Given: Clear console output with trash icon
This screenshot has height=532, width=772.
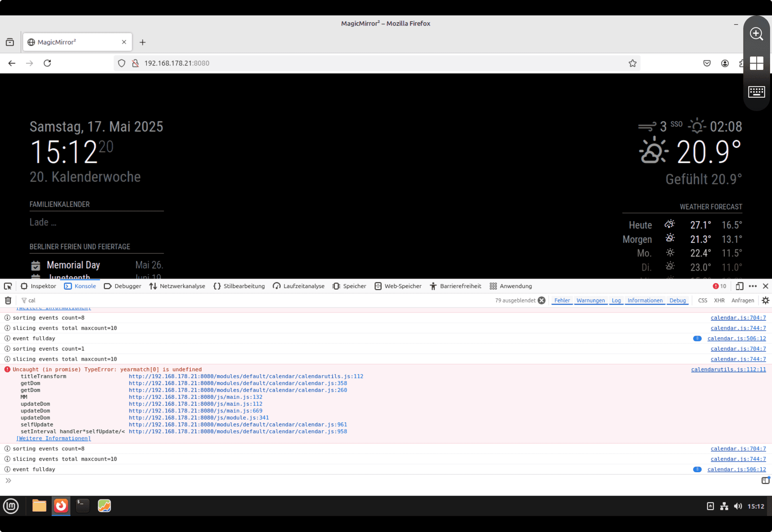Looking at the screenshot, I should pos(8,300).
